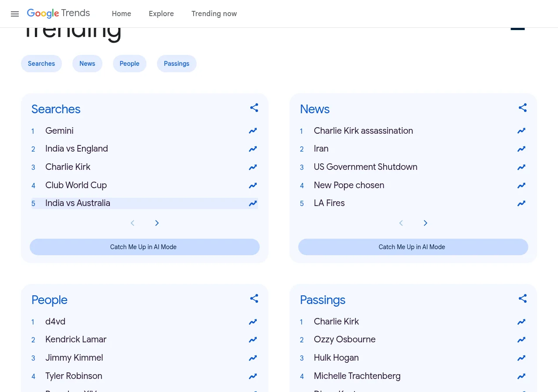Share the People card
Screen dimensions: 558x392
tap(254, 298)
